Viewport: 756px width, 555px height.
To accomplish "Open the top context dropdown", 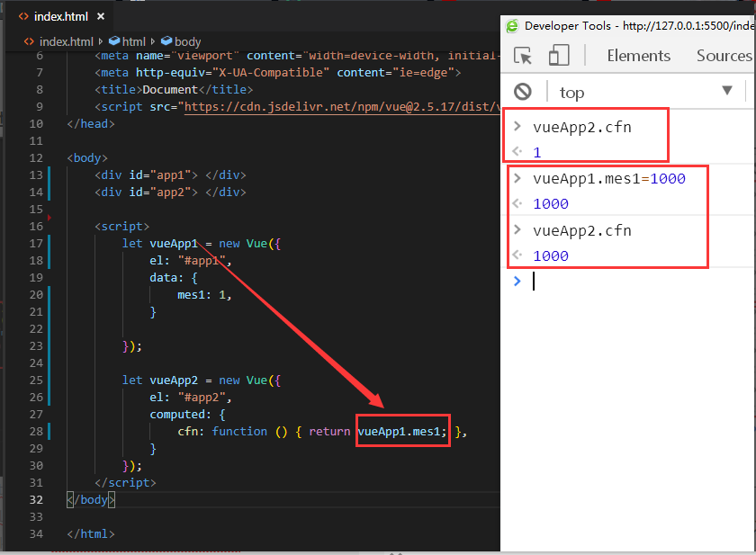I will pyautogui.click(x=646, y=92).
